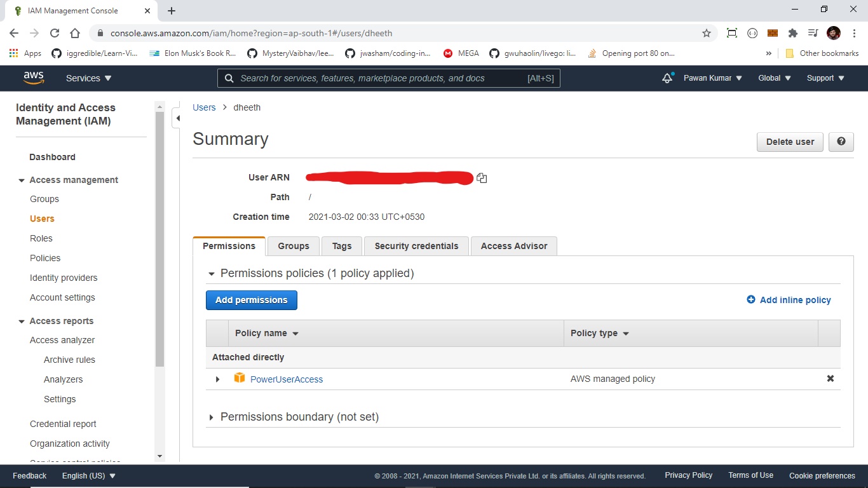Open Credential report in the sidebar
Image resolution: width=868 pixels, height=488 pixels.
pyautogui.click(x=63, y=424)
